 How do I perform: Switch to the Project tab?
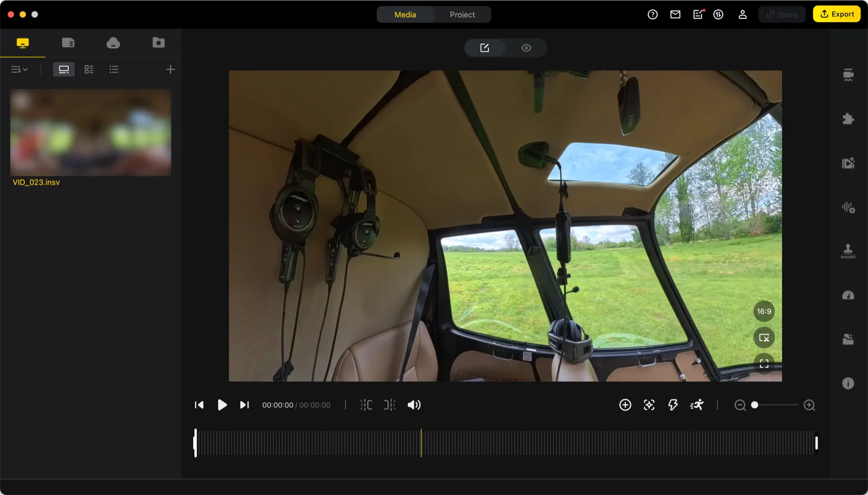(462, 15)
